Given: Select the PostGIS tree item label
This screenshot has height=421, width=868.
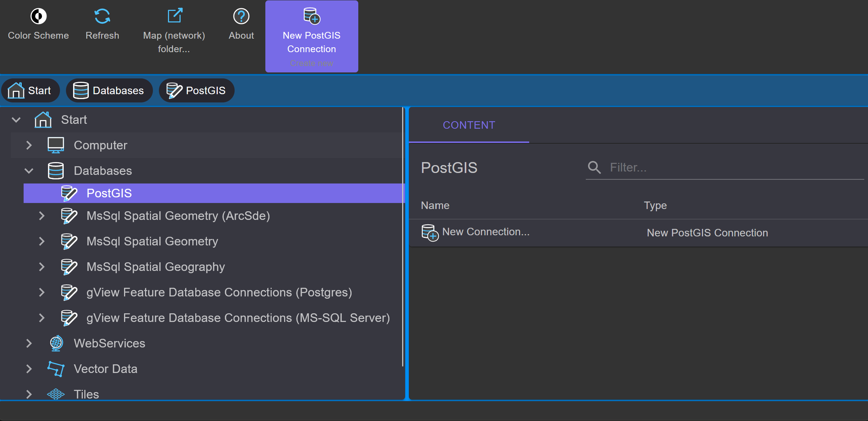Looking at the screenshot, I should pos(109,193).
